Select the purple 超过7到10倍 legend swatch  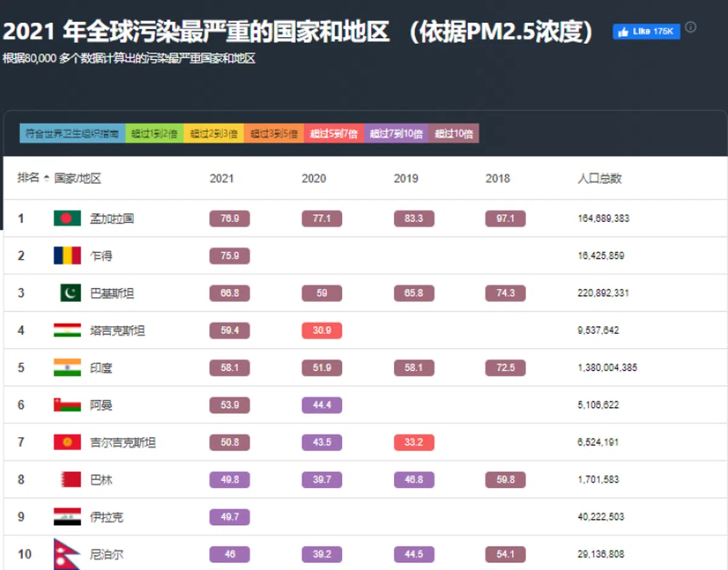pos(396,134)
